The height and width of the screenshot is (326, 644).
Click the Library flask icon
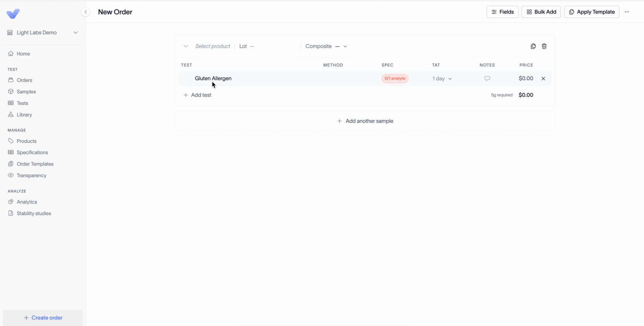[x=11, y=115]
